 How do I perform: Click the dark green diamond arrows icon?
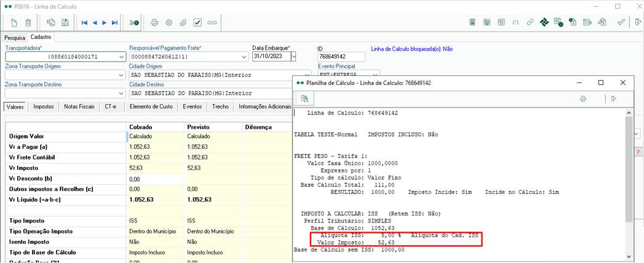tap(544, 22)
